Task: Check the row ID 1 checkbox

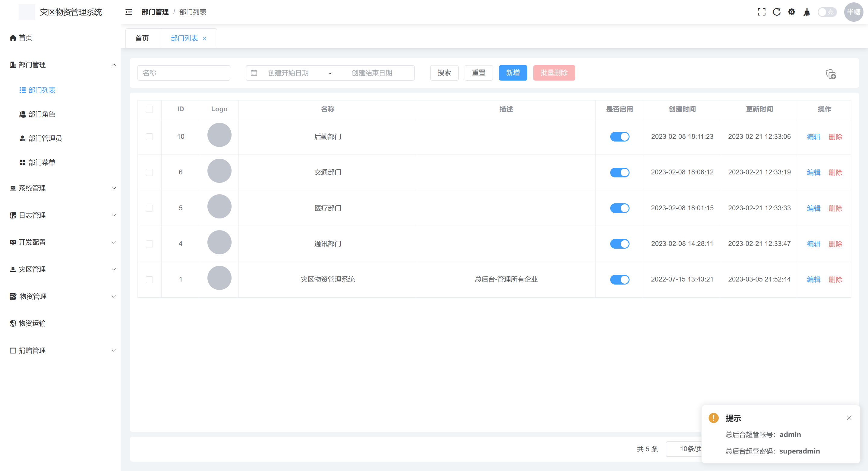Action: point(149,279)
